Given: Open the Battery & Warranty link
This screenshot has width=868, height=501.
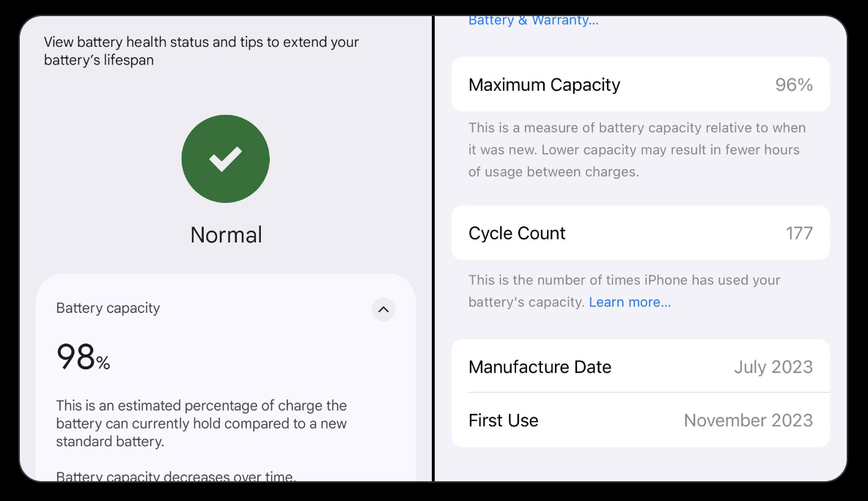Looking at the screenshot, I should coord(533,21).
